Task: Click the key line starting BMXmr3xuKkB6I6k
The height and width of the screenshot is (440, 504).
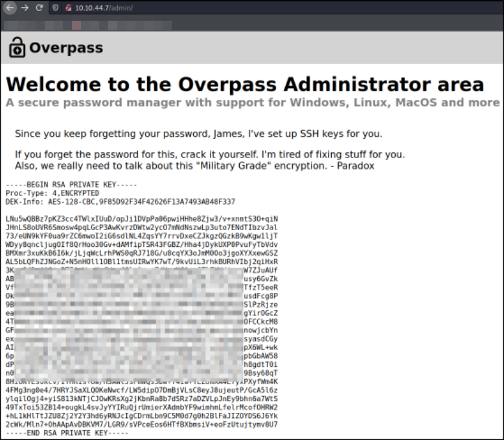Action: click(x=141, y=253)
